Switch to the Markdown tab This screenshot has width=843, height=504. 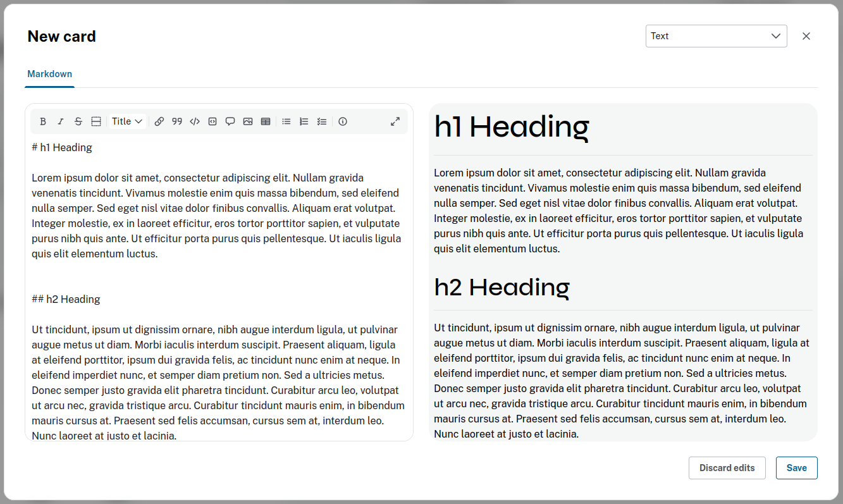pos(50,74)
